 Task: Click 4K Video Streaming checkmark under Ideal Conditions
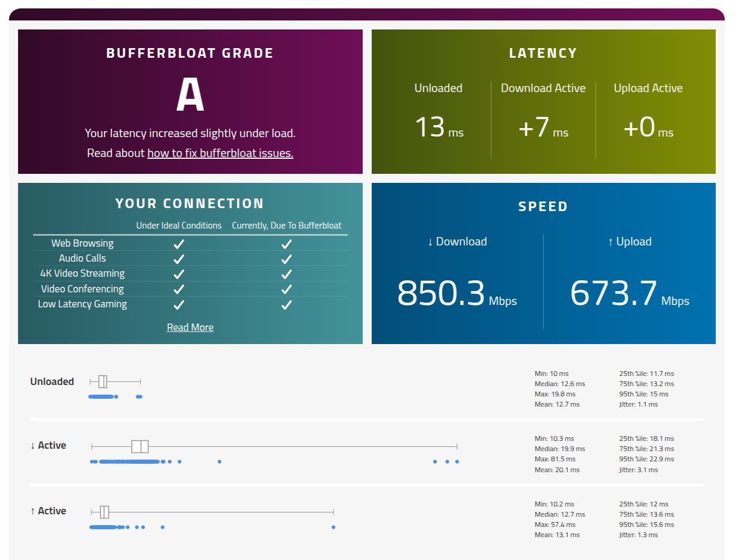[x=179, y=274]
